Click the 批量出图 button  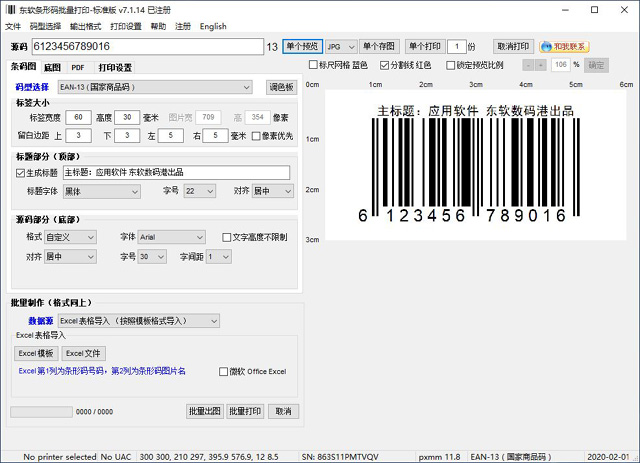point(204,412)
